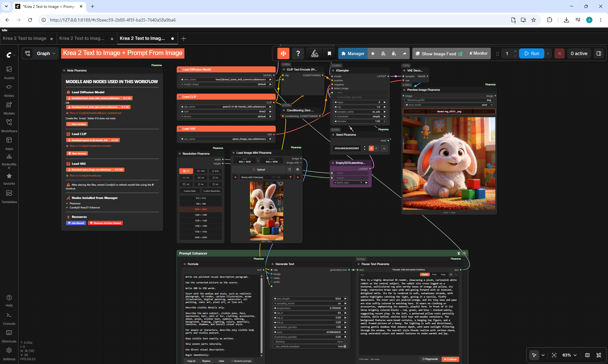Expand the Run options dropdown arrow
The height and width of the screenshot is (364, 608).
pos(548,53)
